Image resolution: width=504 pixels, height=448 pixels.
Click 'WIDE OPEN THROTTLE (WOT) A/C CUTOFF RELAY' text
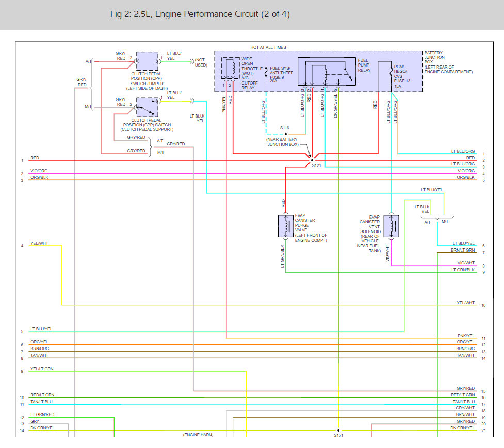[252, 73]
